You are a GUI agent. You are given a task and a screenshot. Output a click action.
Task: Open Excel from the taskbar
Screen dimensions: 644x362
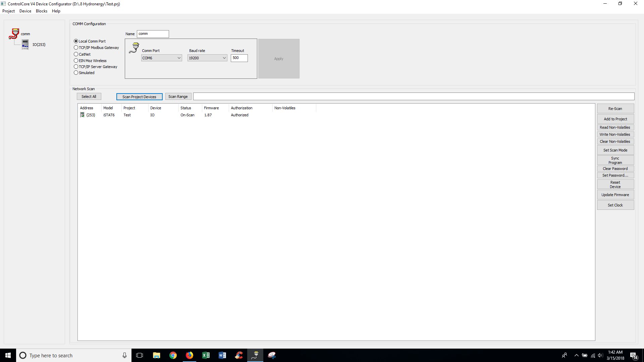pyautogui.click(x=206, y=355)
